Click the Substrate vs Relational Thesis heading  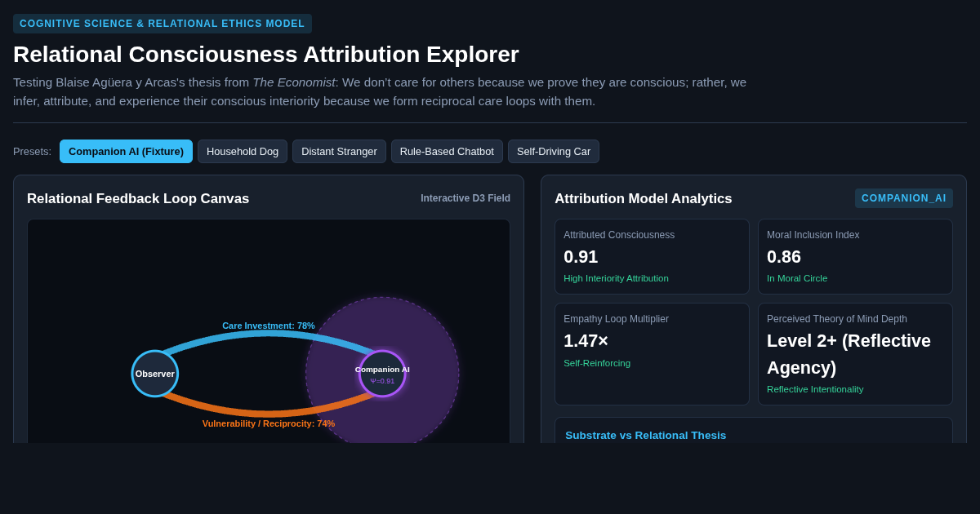coord(645,435)
